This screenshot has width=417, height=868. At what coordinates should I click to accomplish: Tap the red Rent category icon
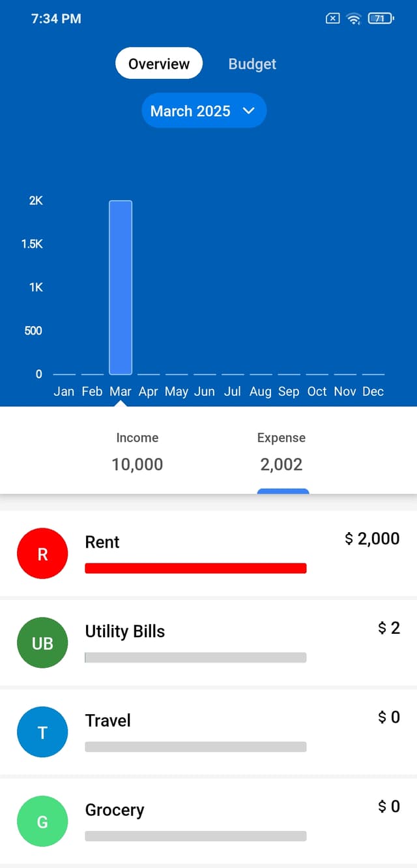[42, 554]
